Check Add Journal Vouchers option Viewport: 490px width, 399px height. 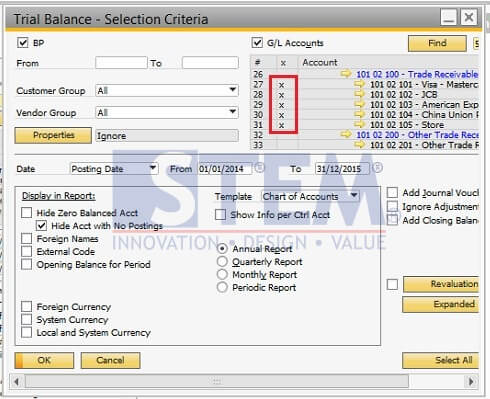point(392,192)
